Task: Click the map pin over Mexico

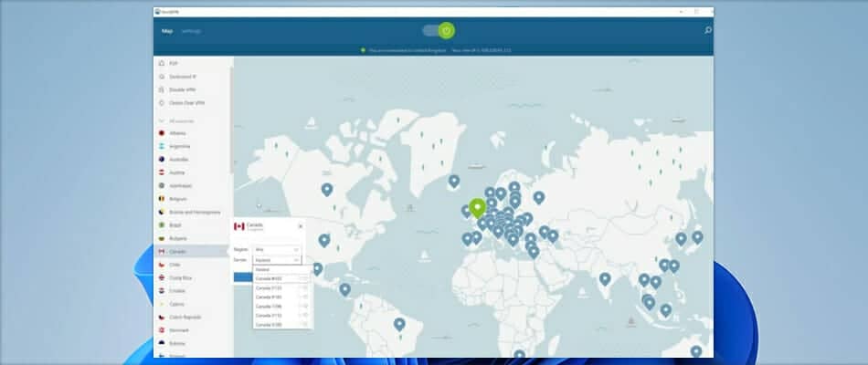Action: pos(317,269)
